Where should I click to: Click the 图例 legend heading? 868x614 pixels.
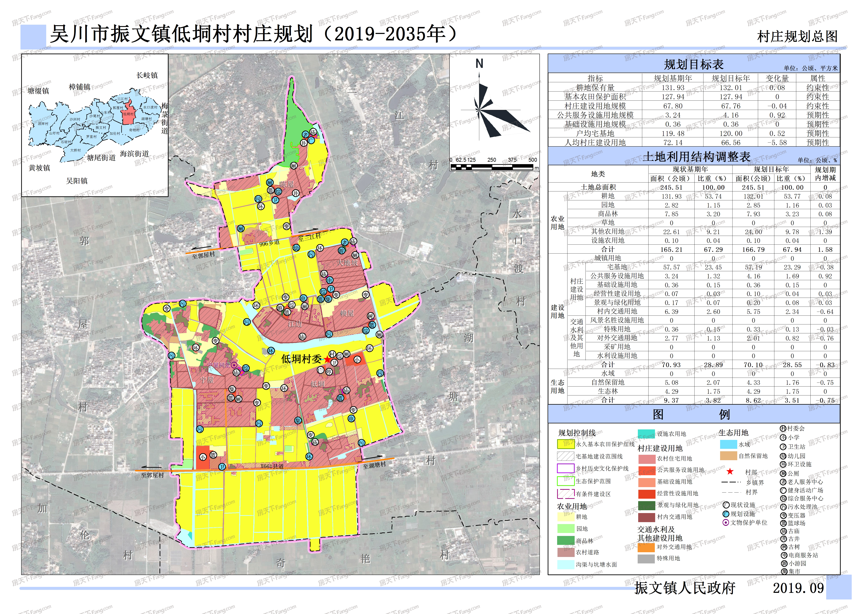(x=691, y=415)
